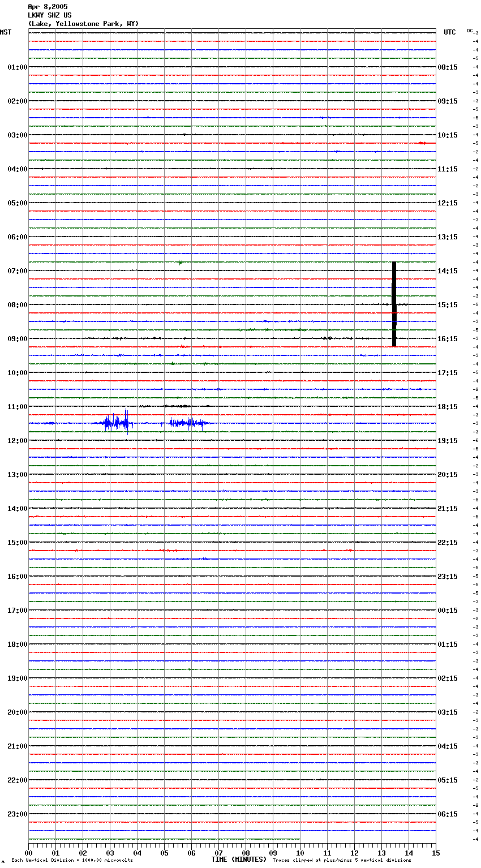Click the large blue seismic burst near minute 3

118,422
